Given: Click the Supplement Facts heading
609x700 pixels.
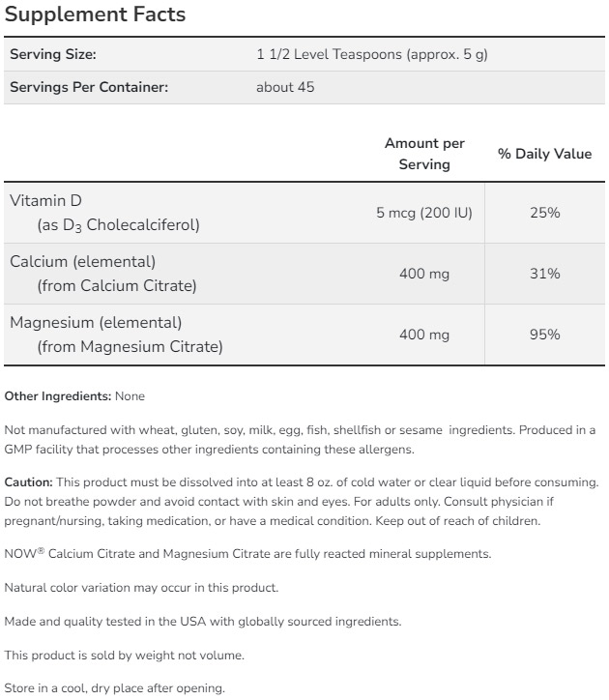Looking at the screenshot, I should coord(96,15).
